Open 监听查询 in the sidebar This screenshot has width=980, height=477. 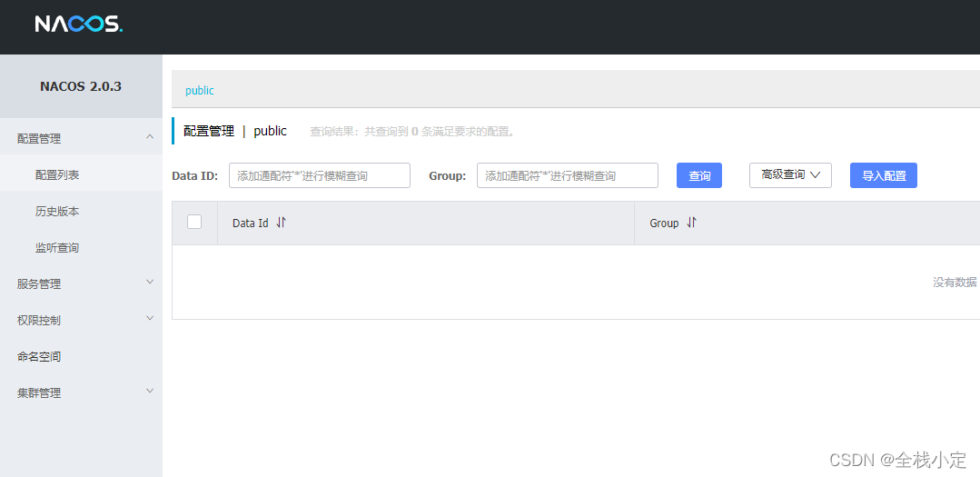pos(81,248)
